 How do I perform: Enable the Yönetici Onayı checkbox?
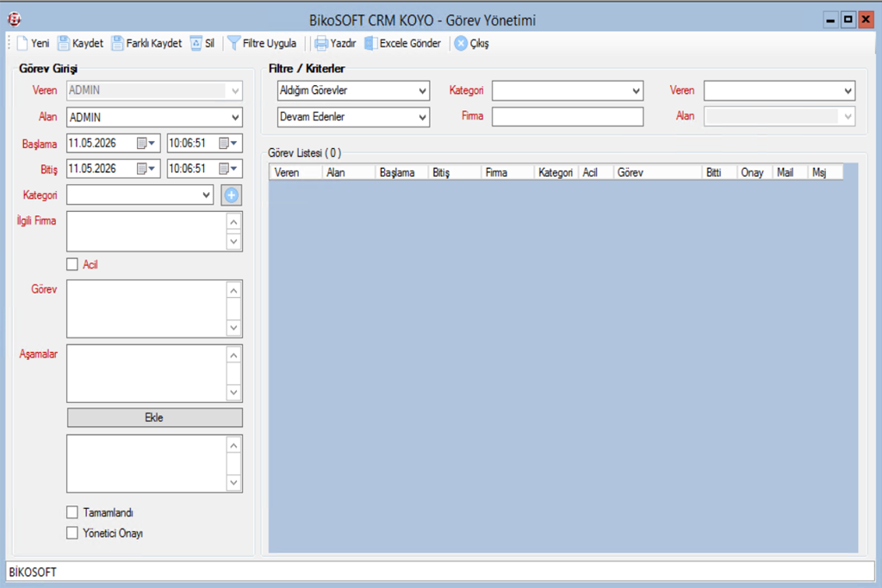(72, 533)
